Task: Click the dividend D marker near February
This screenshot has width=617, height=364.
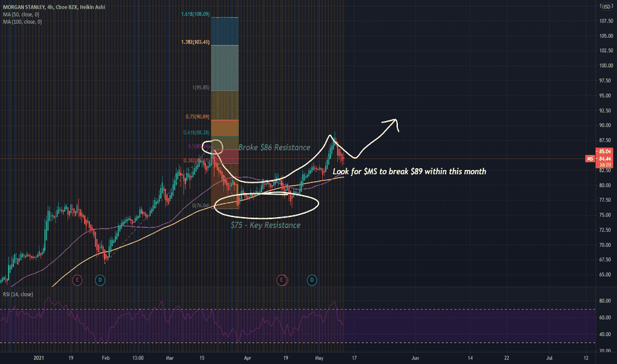Action: [100, 280]
